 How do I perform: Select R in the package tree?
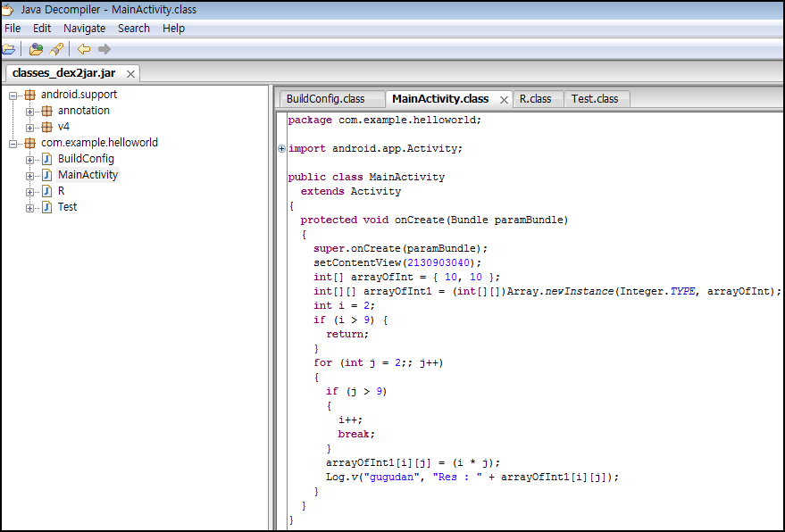(61, 191)
